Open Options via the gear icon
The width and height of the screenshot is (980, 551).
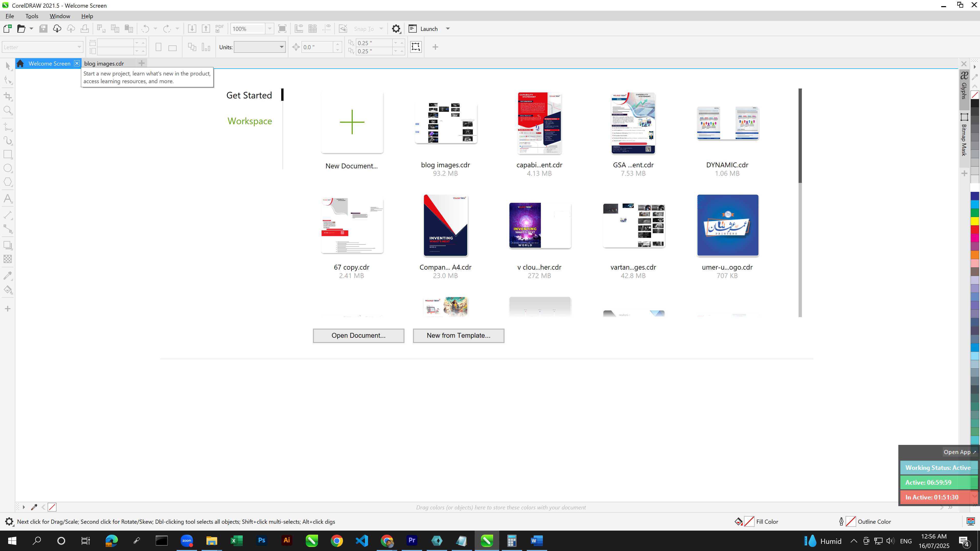(396, 29)
